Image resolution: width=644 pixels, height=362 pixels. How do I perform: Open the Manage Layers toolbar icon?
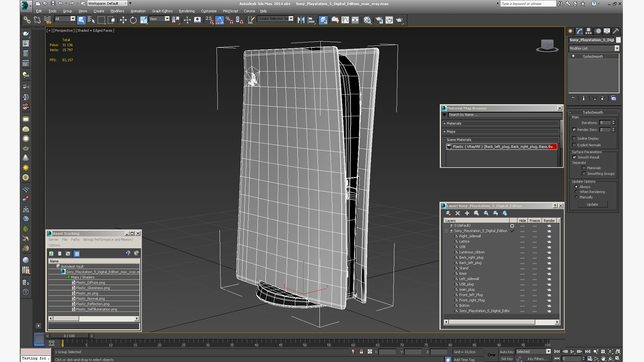[x=323, y=20]
